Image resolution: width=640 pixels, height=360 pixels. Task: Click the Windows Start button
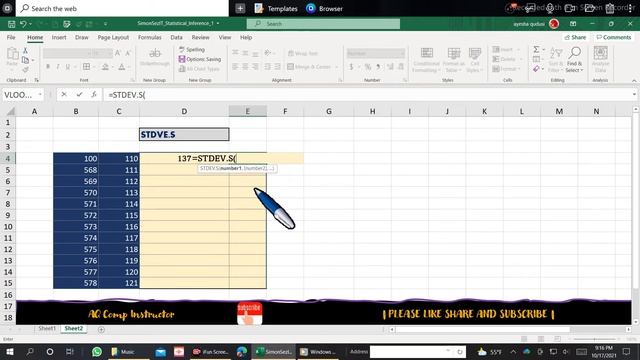(10, 351)
